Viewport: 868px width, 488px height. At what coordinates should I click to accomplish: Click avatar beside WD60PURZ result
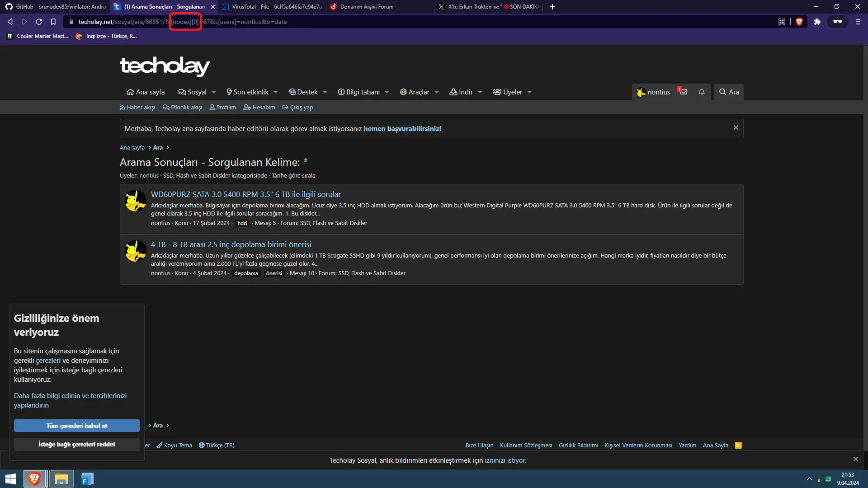(x=136, y=201)
